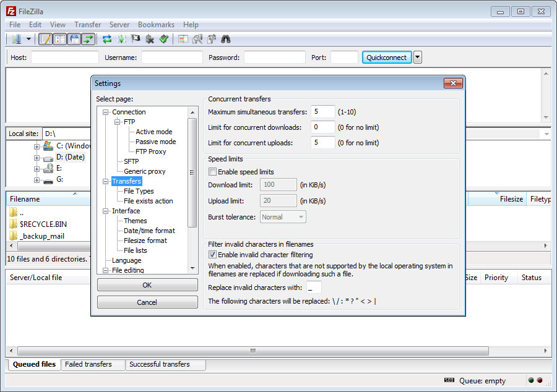
Task: Click the C: Windows drive icon
Action: [x=48, y=146]
